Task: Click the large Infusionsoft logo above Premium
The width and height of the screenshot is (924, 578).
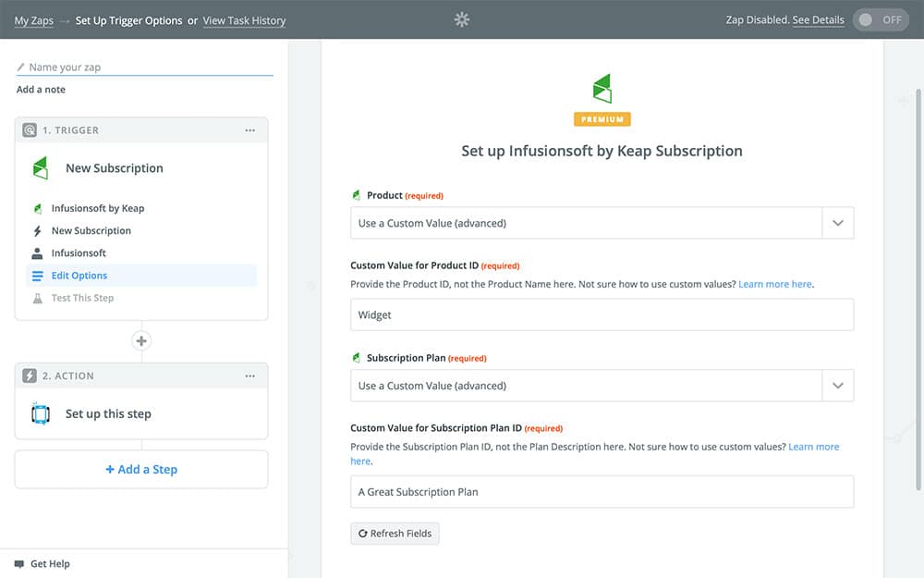Action: tap(602, 90)
